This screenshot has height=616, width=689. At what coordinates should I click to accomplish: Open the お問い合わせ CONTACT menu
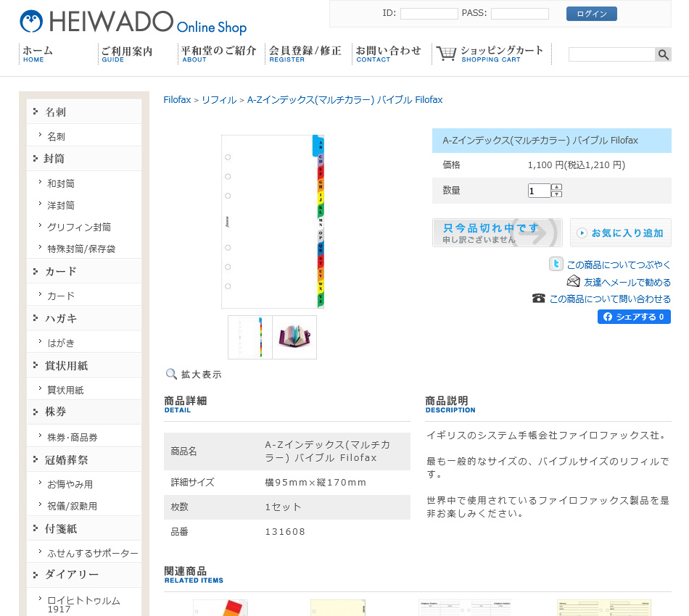point(389,54)
